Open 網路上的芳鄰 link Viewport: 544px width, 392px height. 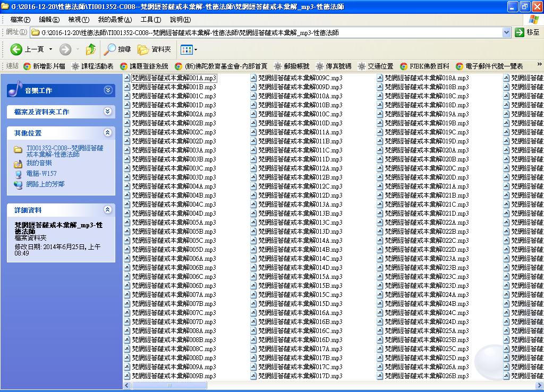[45, 184]
